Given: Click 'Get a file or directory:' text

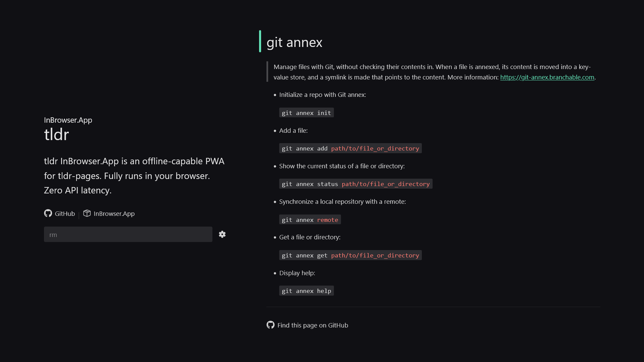Looking at the screenshot, I should click(x=310, y=237).
